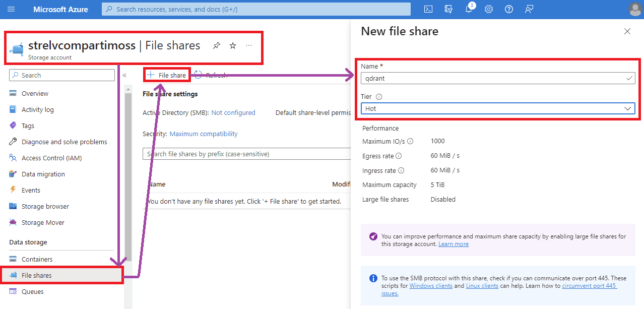This screenshot has width=644, height=309.
Task: Click the Disabled large file shares value
Action: pos(443,200)
